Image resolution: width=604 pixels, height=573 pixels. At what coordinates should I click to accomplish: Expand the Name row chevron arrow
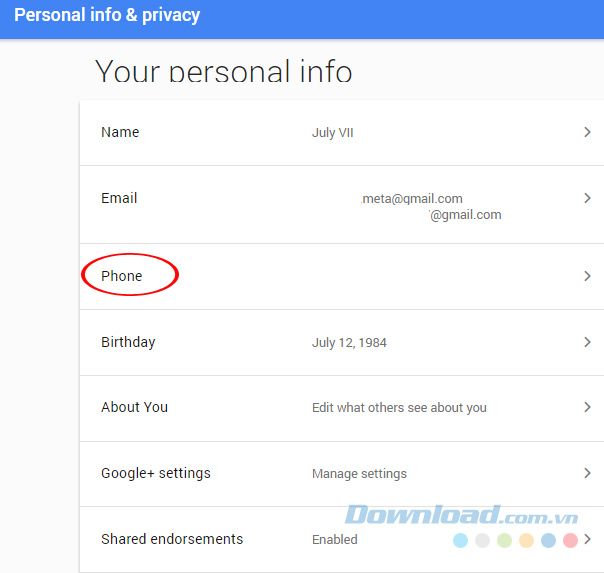tap(587, 132)
